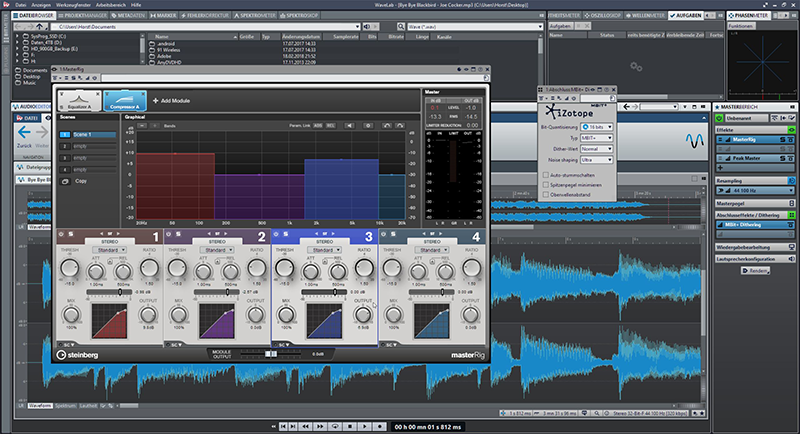
Task: Click undo arrow in Graphical panel
Action: [387, 125]
